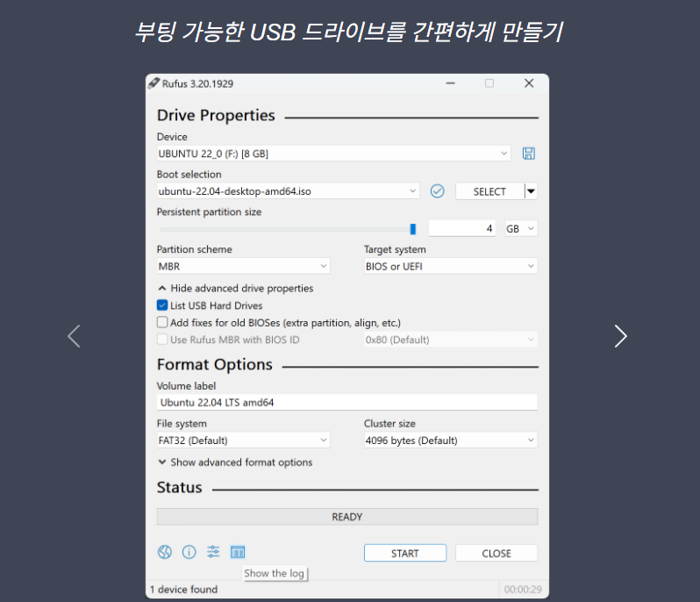Image resolution: width=700 pixels, height=602 pixels.
Task: Click the 'Persistent partition size' label
Action: click(209, 211)
